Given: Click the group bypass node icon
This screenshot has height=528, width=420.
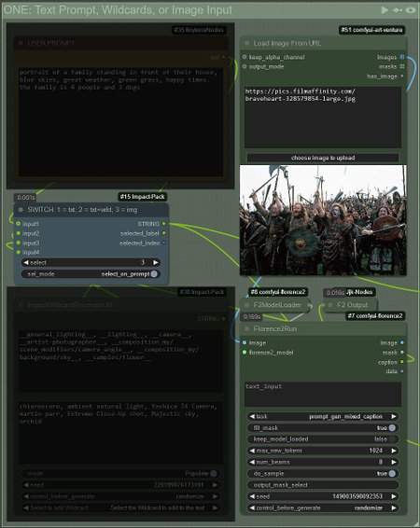Looking at the screenshot, I should tap(397, 10).
